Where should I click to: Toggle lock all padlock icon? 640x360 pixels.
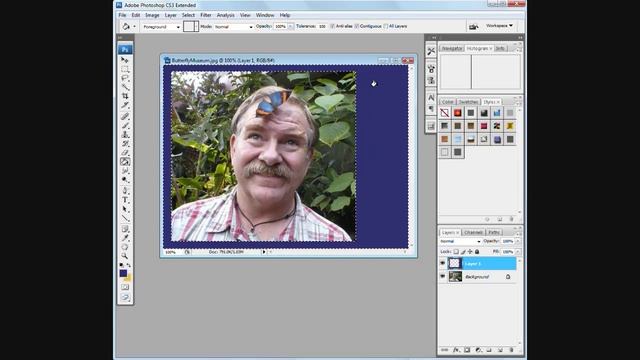[477, 252]
